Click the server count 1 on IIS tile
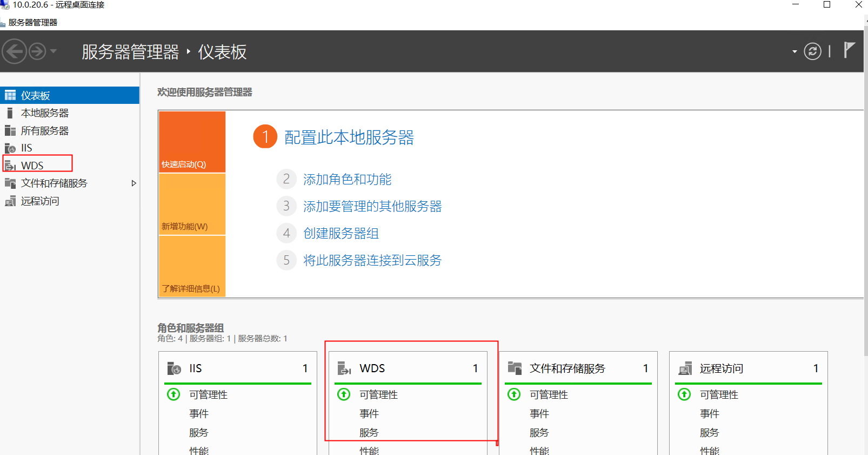 305,368
